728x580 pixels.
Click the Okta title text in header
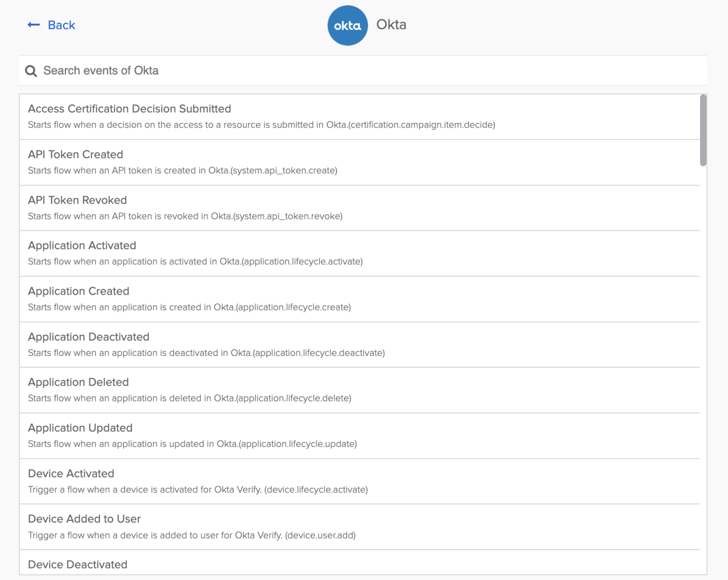[391, 25]
